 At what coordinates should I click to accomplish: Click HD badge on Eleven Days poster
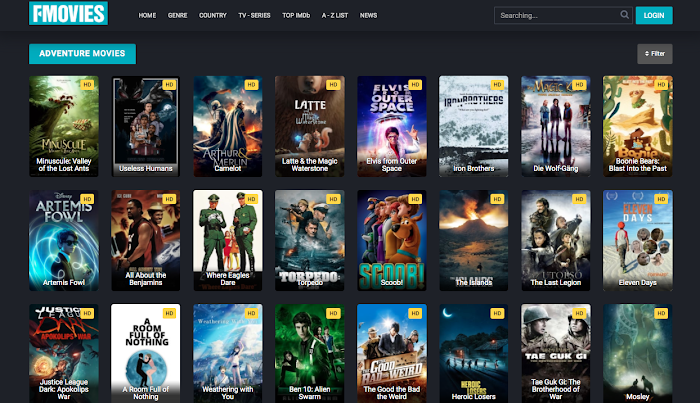pos(661,199)
